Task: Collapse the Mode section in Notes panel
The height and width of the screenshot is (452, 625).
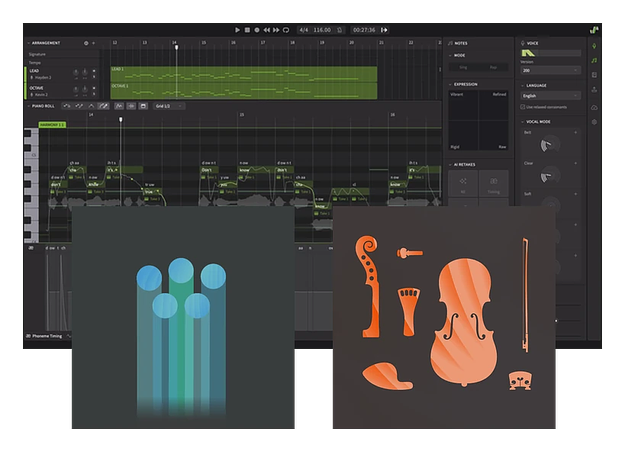Action: tap(450, 55)
